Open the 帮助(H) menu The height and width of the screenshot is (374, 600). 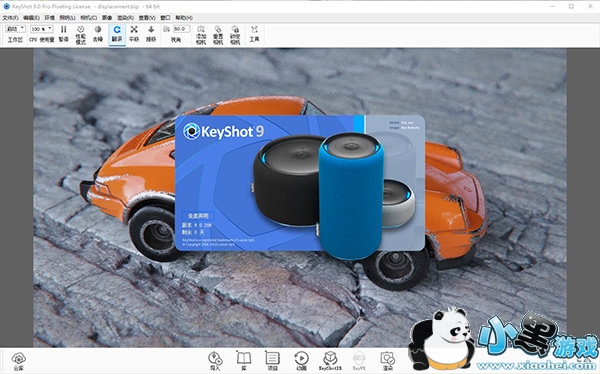point(184,18)
